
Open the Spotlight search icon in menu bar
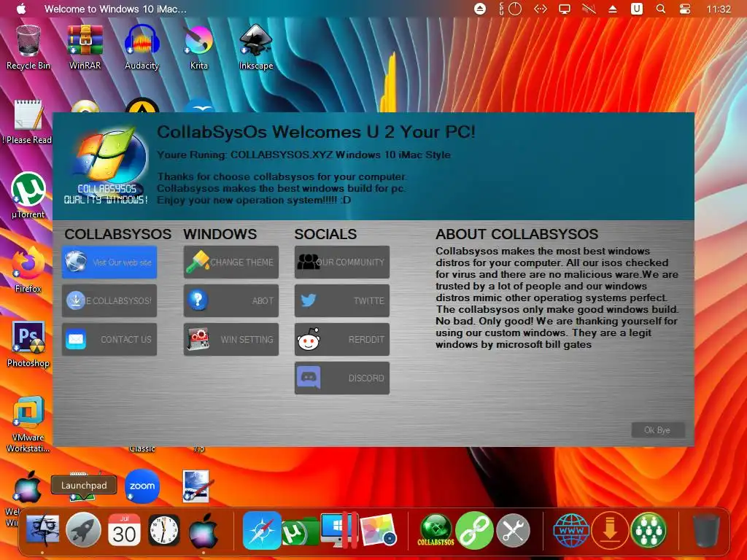pos(661,9)
